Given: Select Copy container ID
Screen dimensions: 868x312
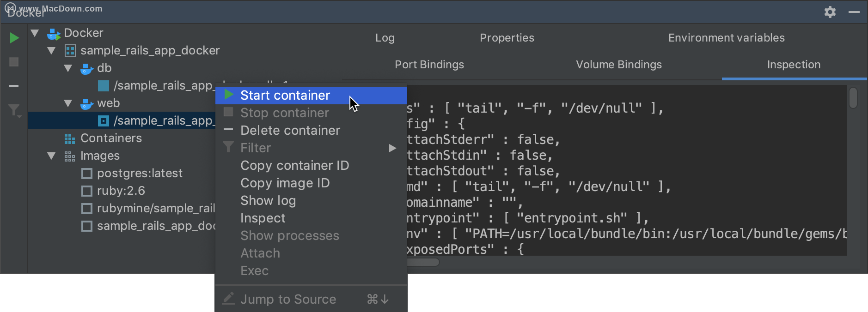Looking at the screenshot, I should coord(311,166).
